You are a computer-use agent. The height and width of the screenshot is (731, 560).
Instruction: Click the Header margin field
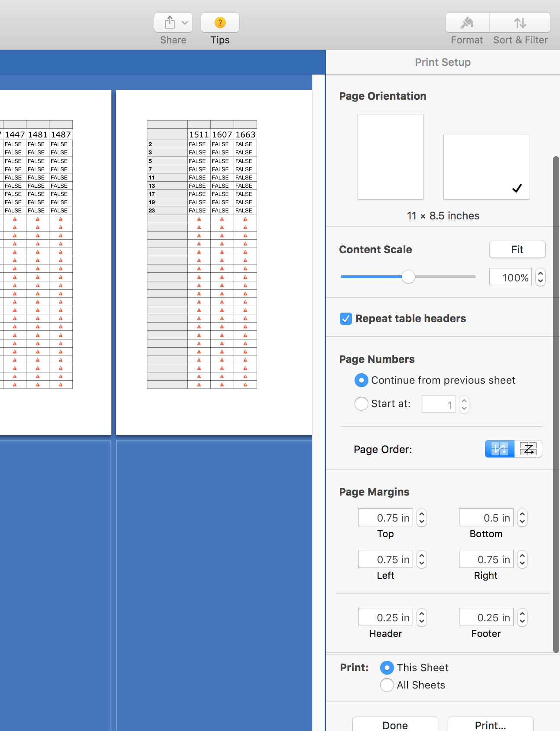(386, 617)
